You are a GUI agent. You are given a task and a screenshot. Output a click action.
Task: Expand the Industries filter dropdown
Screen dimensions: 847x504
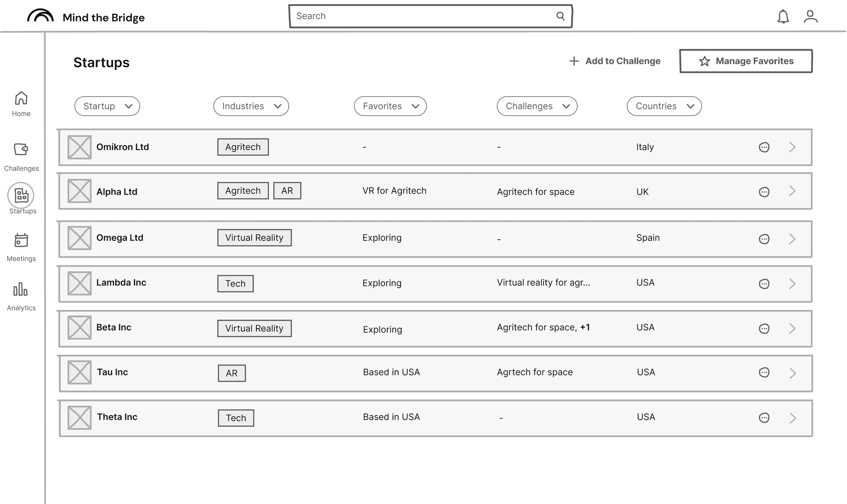point(251,106)
